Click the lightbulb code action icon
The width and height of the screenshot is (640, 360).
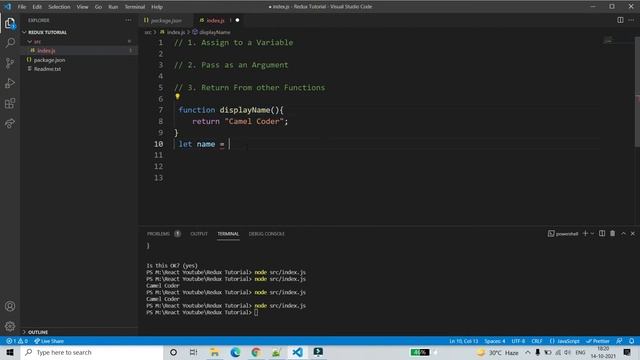pos(177,97)
